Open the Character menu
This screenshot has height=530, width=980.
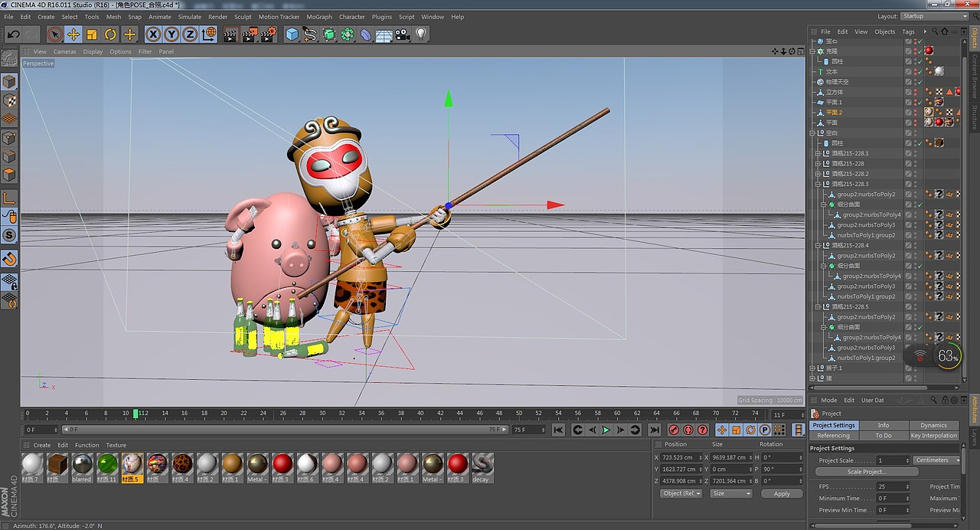click(352, 17)
